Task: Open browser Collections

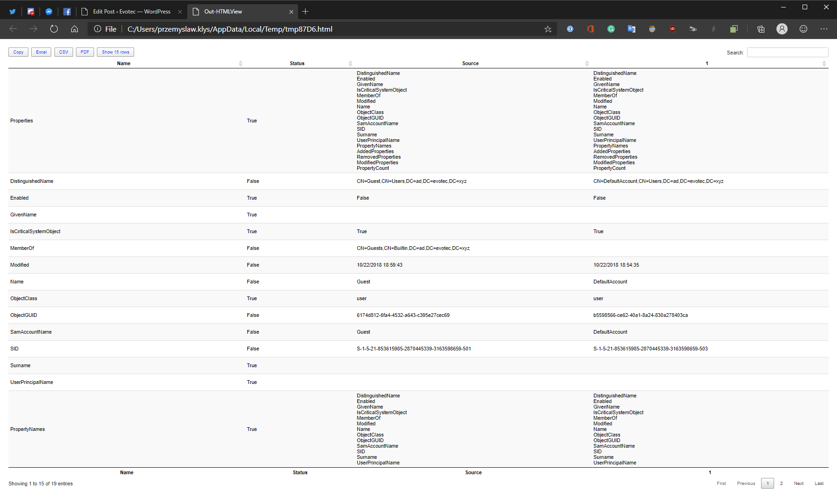Action: 761,29
